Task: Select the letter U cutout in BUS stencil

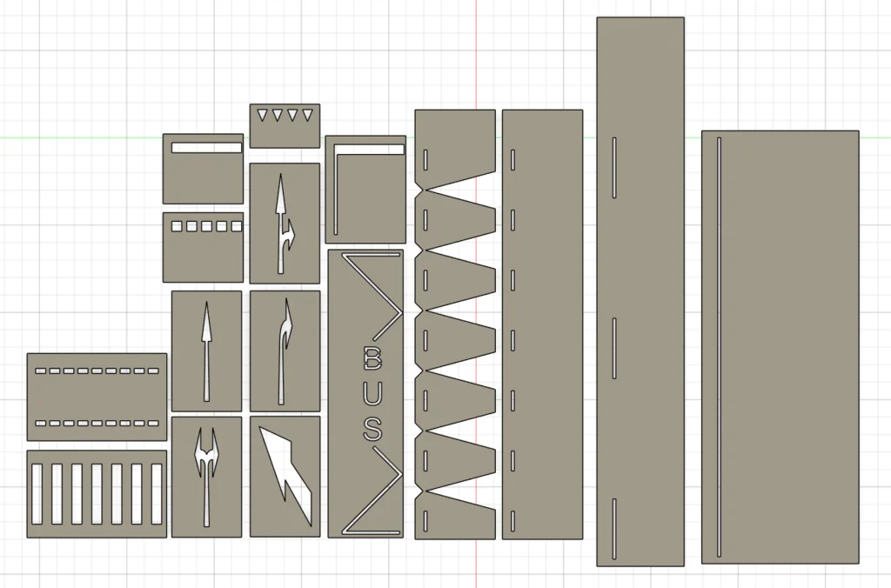Action: pos(372,393)
